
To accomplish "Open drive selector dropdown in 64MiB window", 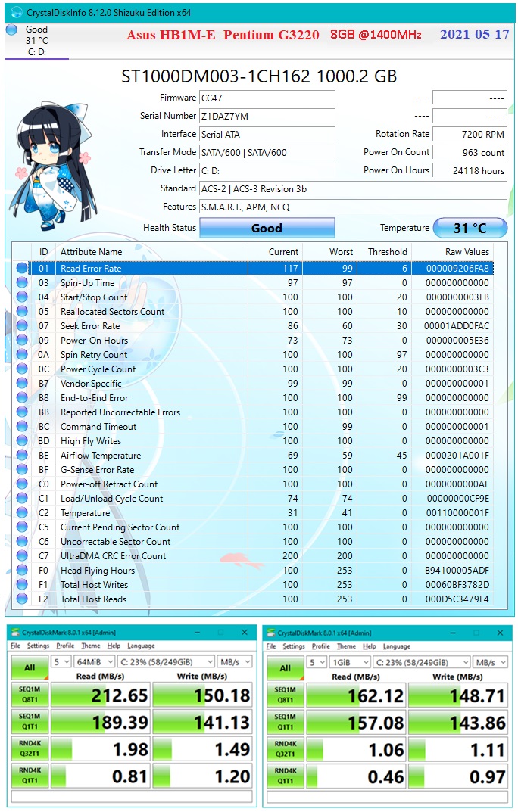I will pos(166,662).
